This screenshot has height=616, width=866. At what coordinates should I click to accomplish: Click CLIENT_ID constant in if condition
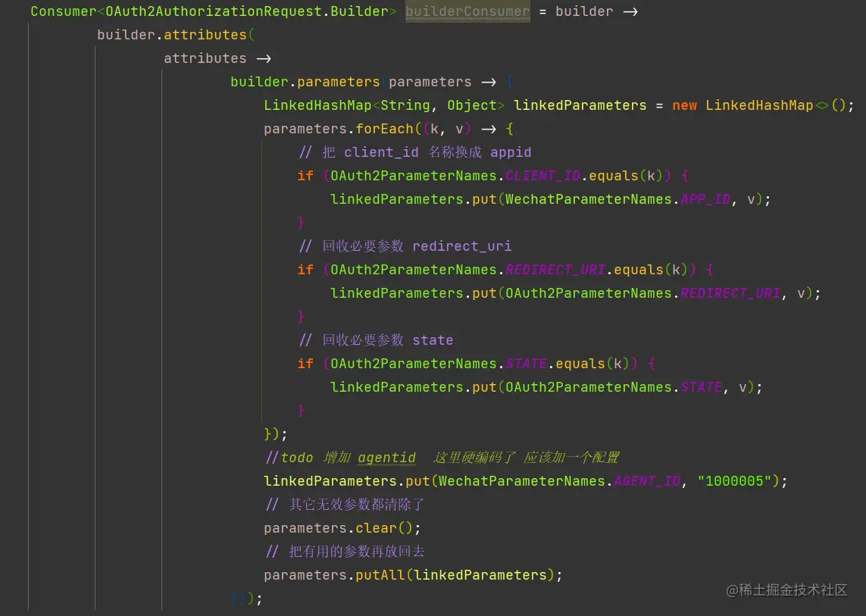tap(542, 176)
